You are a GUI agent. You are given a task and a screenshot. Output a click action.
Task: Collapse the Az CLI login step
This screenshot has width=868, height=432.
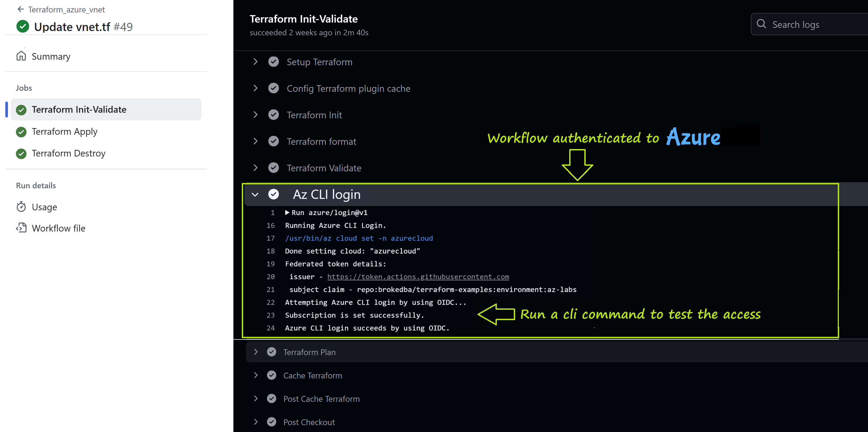tap(255, 194)
